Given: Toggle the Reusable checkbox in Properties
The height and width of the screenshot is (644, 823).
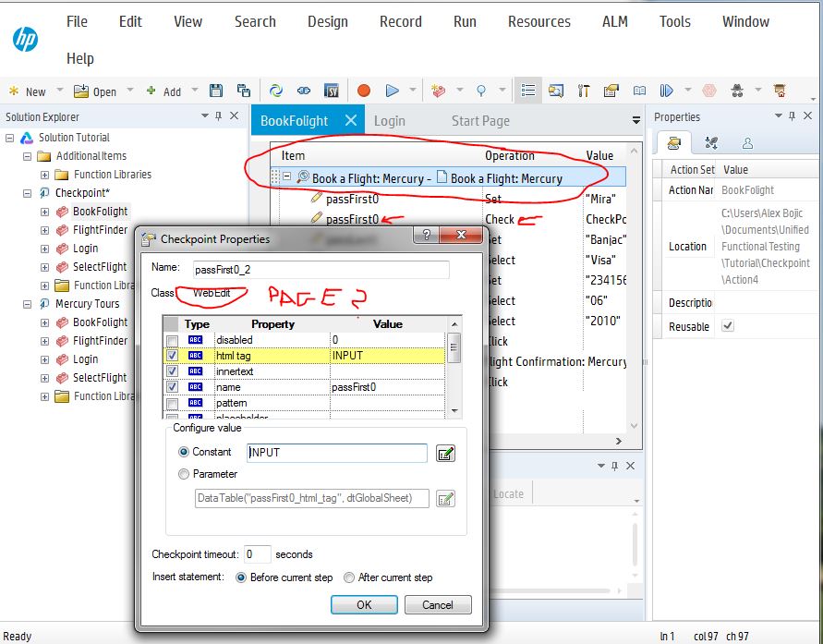Looking at the screenshot, I should (728, 326).
